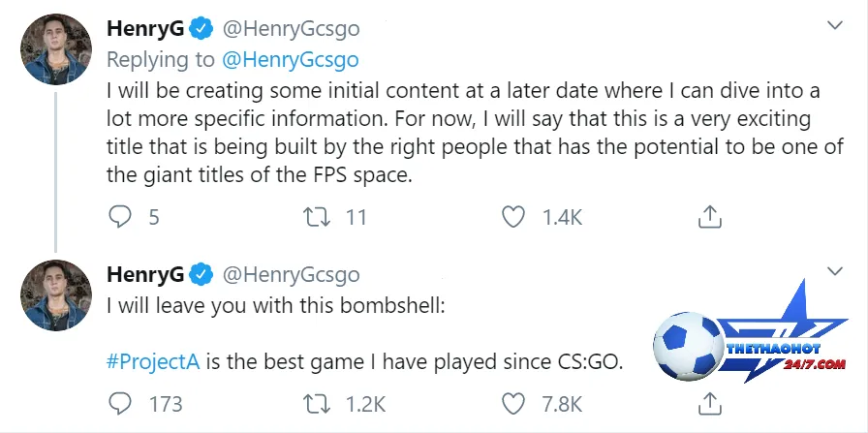View HenryG's avatar on the first tweet
Screen dimensions: 868x433
pyautogui.click(x=56, y=49)
